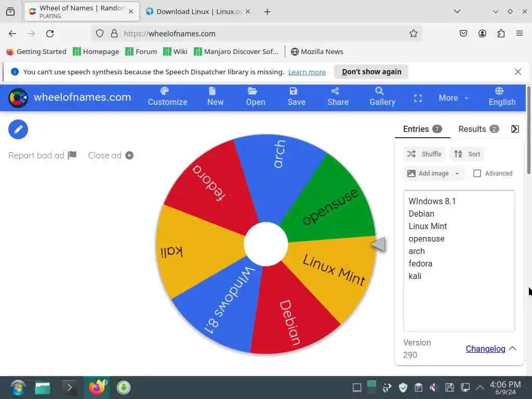Click the 'arch' entry in the list
532x399 pixels.
tap(417, 251)
